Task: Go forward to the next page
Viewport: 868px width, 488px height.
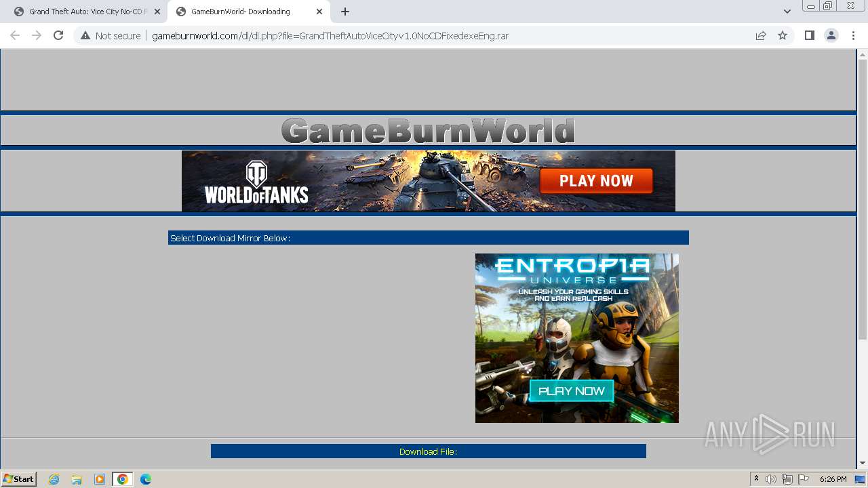Action: (x=37, y=35)
